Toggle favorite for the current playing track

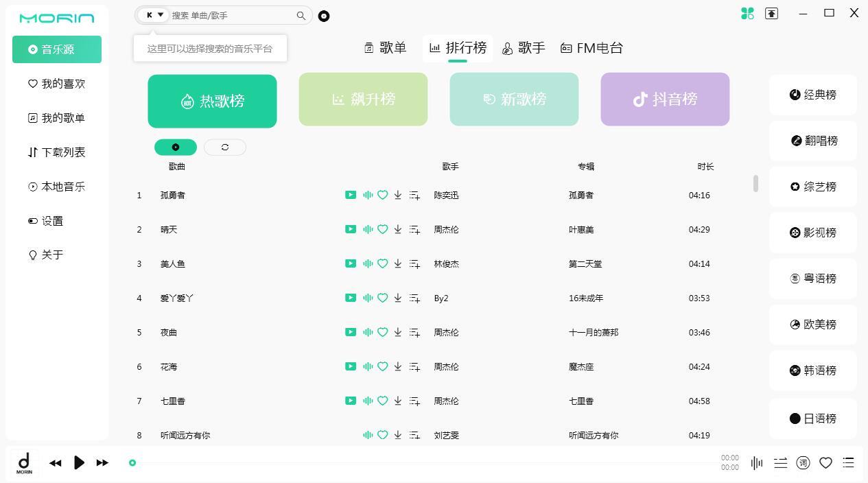825,463
